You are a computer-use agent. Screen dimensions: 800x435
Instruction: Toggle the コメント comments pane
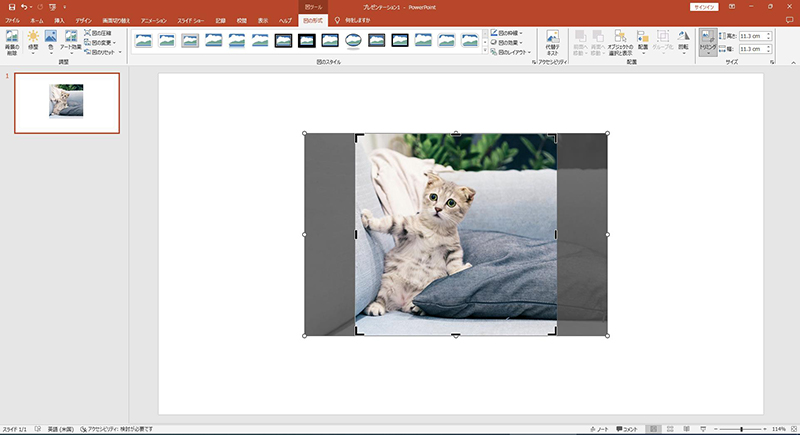(627, 428)
